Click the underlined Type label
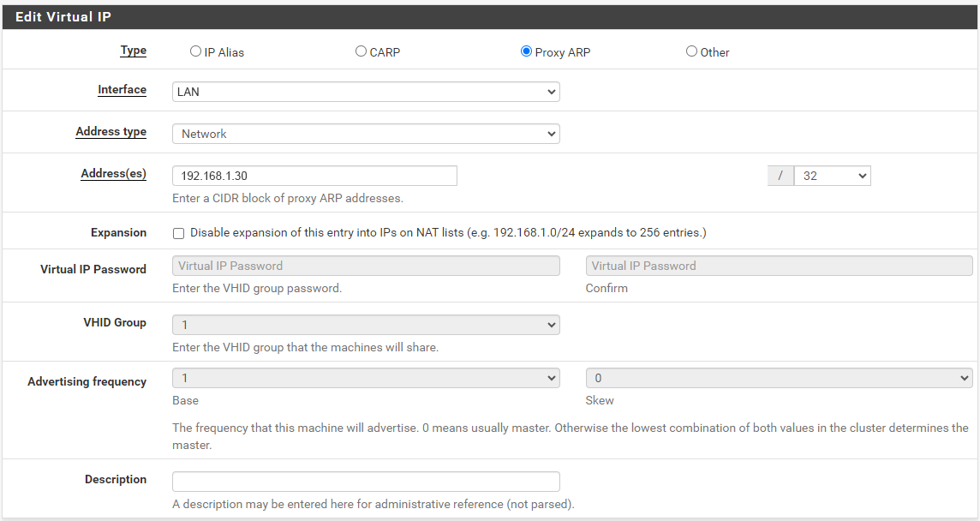The image size is (980, 521). [x=133, y=51]
